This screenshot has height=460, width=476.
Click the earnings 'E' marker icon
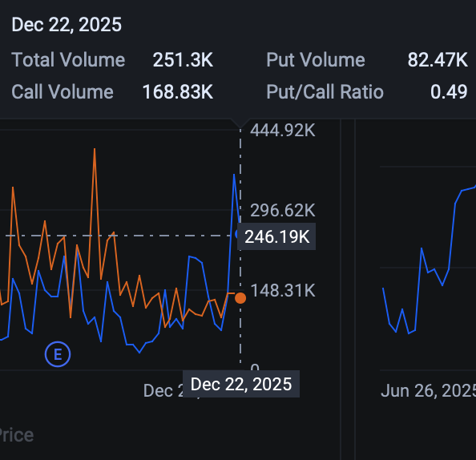[58, 354]
